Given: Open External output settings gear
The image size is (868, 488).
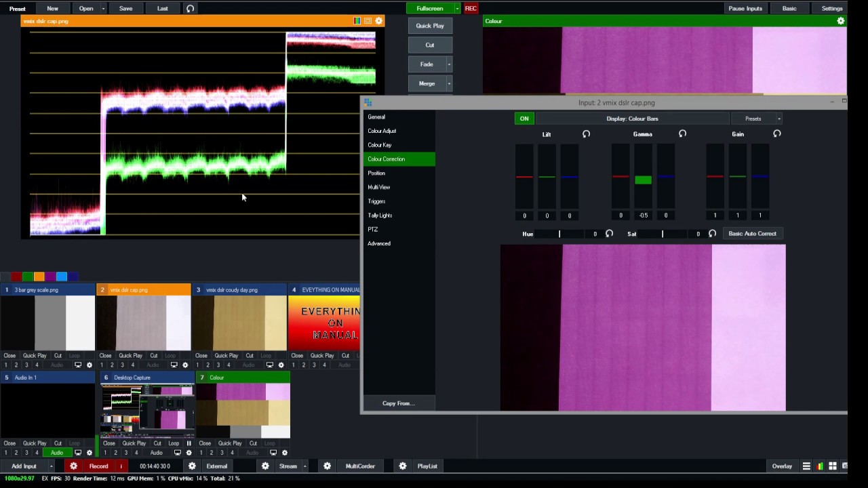Looking at the screenshot, I should click(x=192, y=466).
